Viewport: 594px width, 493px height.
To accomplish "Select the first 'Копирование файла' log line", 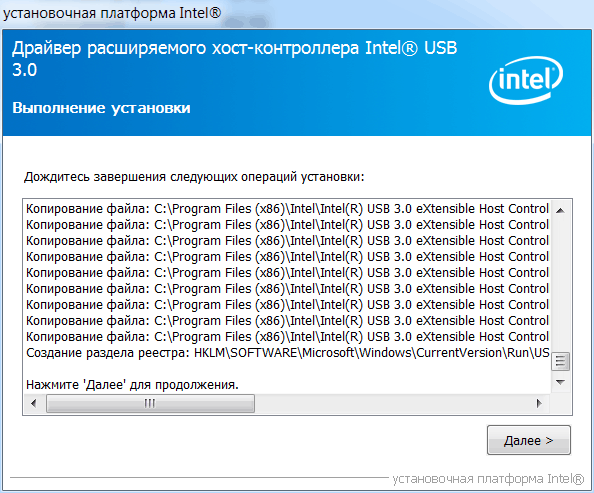I will click(287, 209).
